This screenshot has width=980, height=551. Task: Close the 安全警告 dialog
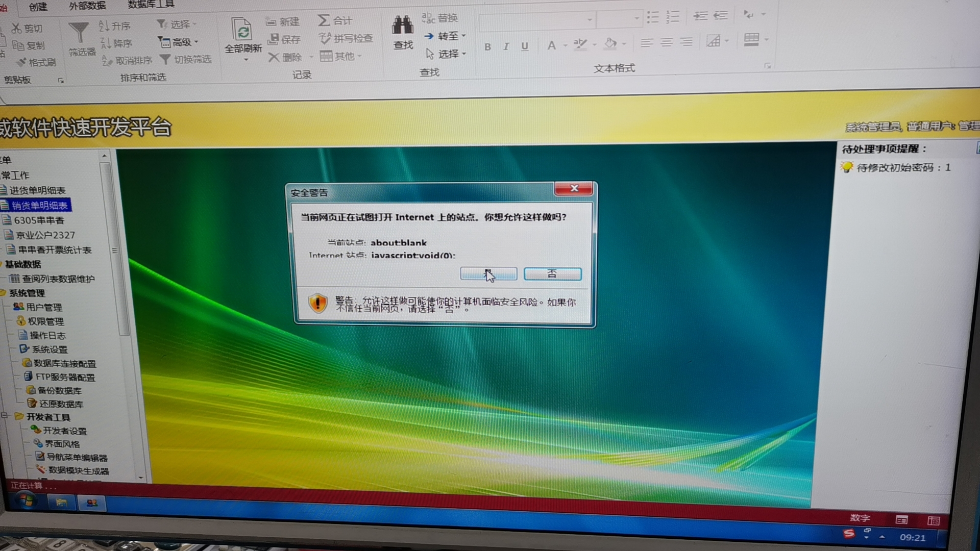coord(574,189)
